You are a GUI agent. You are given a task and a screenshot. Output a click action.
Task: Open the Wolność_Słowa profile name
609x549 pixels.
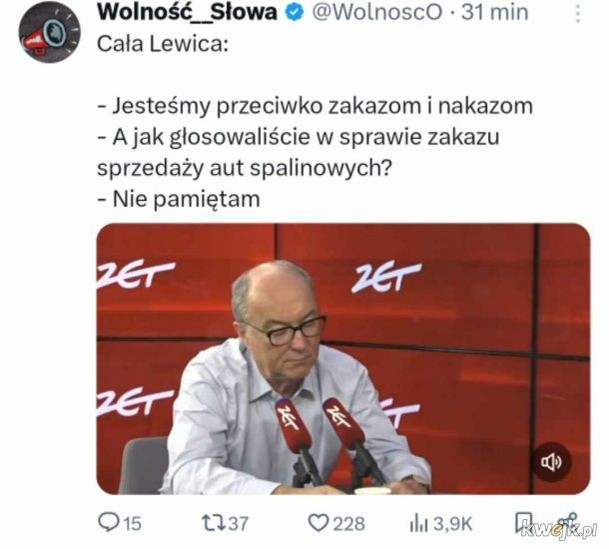187,12
